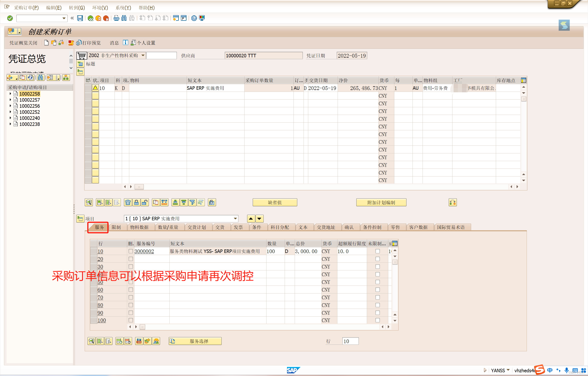Expand purchase requisition 10002258 tree node

(10, 94)
